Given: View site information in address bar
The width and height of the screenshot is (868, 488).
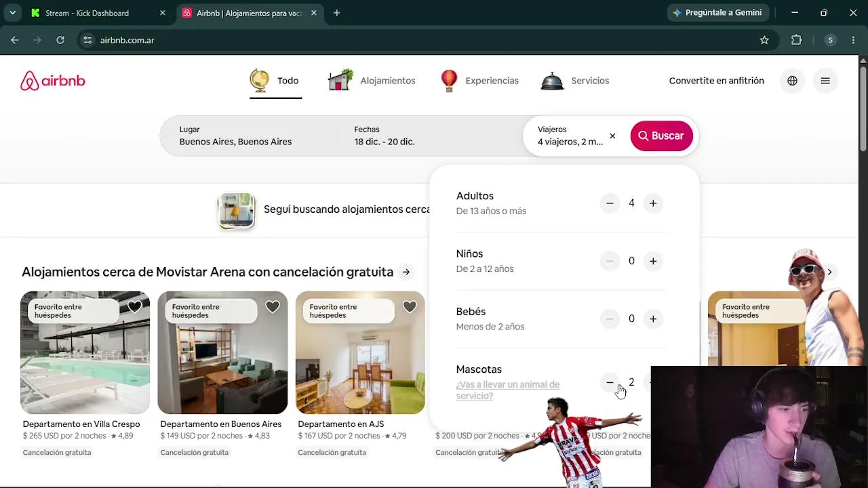Looking at the screenshot, I should (87, 40).
